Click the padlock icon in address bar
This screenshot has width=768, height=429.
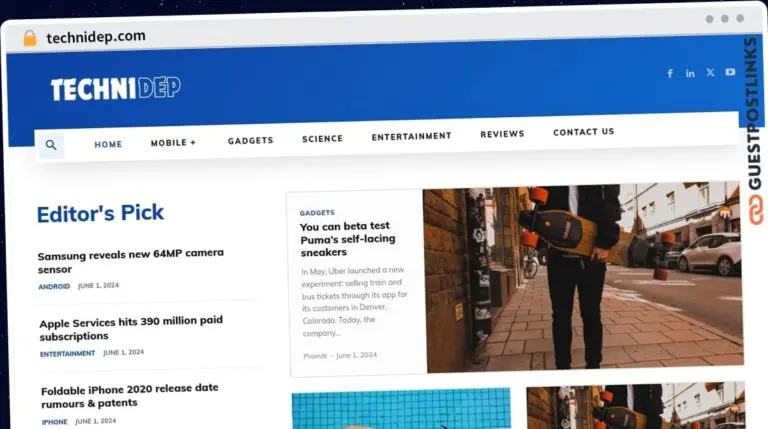point(30,38)
